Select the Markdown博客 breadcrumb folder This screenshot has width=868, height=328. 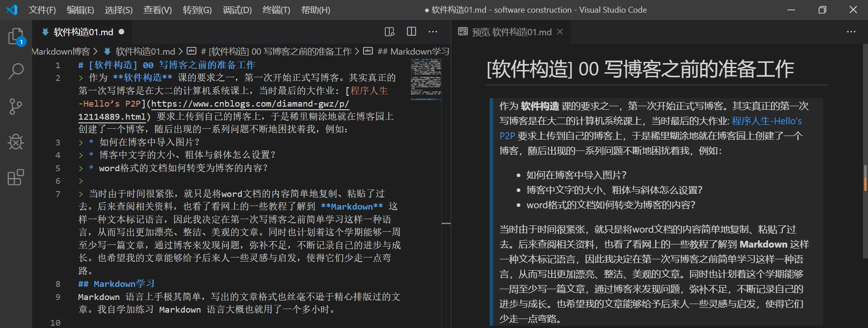[61, 52]
